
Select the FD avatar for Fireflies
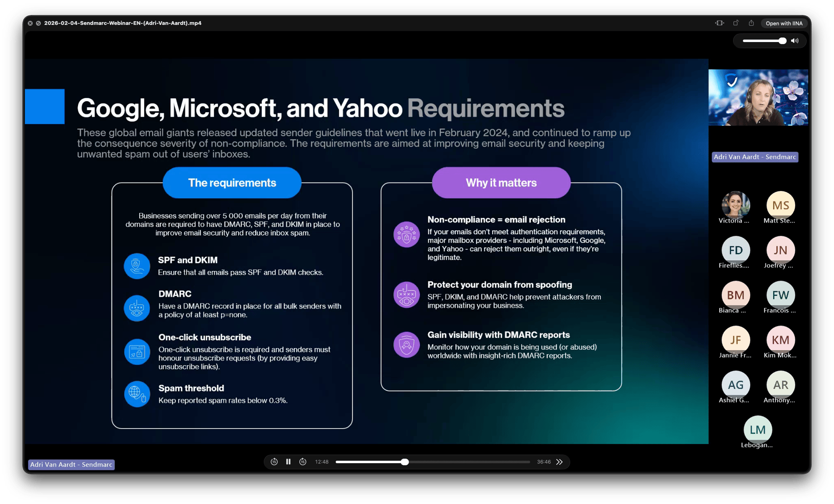pos(736,250)
